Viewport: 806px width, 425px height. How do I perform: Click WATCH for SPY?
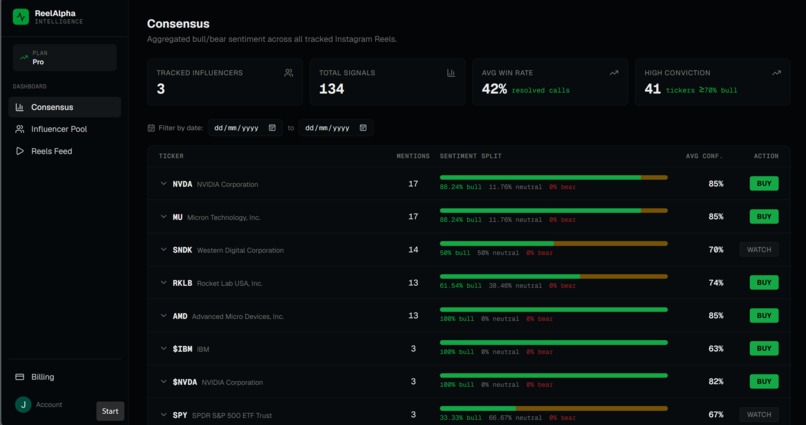pyautogui.click(x=759, y=414)
